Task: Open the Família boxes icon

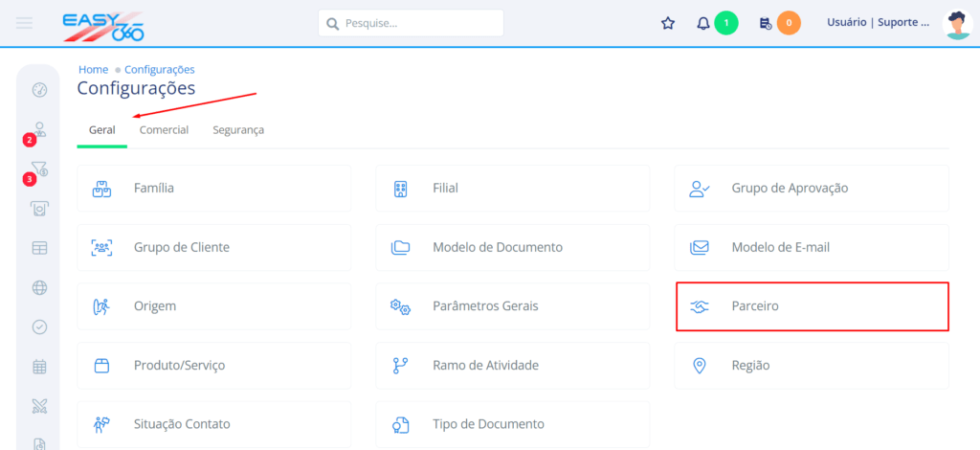Action: 101,188
